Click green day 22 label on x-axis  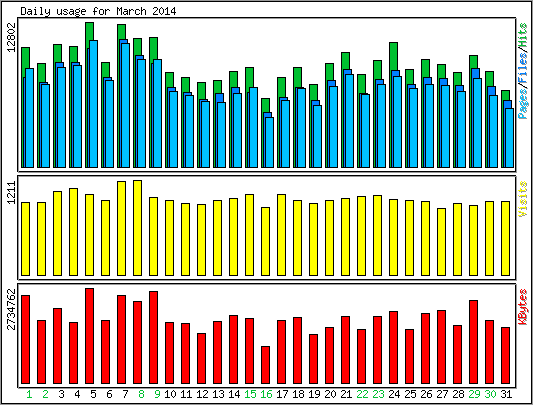click(362, 394)
